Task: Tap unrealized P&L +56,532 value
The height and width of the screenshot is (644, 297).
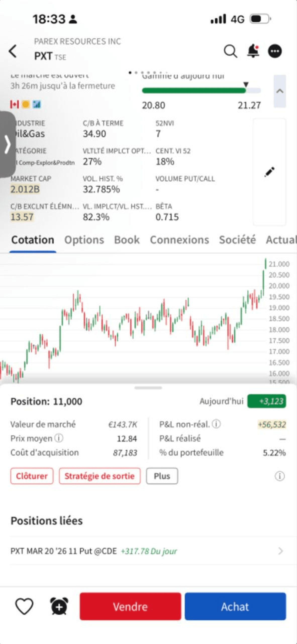Action: 272,424
